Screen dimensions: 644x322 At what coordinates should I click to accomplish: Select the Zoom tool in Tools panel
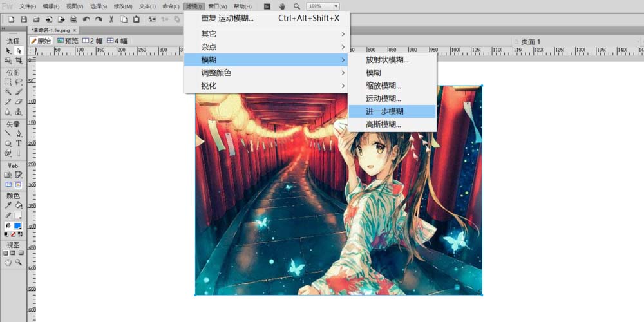tap(19, 262)
